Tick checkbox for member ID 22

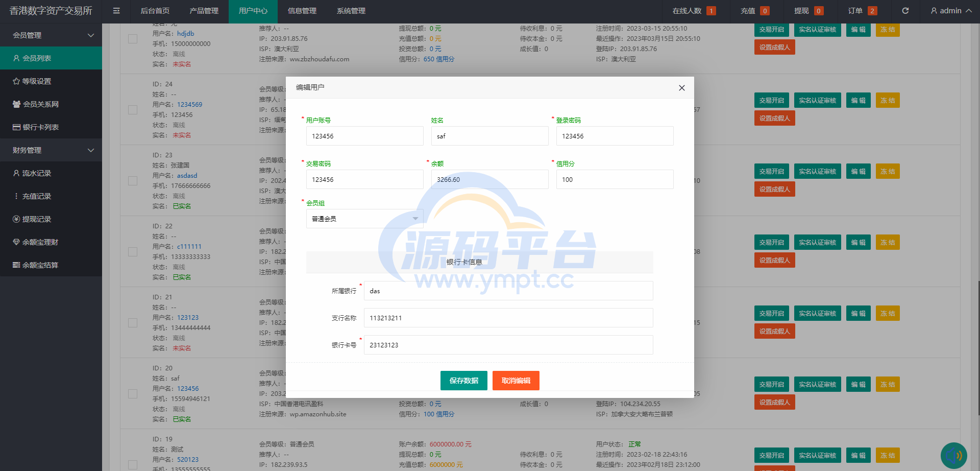tap(133, 252)
